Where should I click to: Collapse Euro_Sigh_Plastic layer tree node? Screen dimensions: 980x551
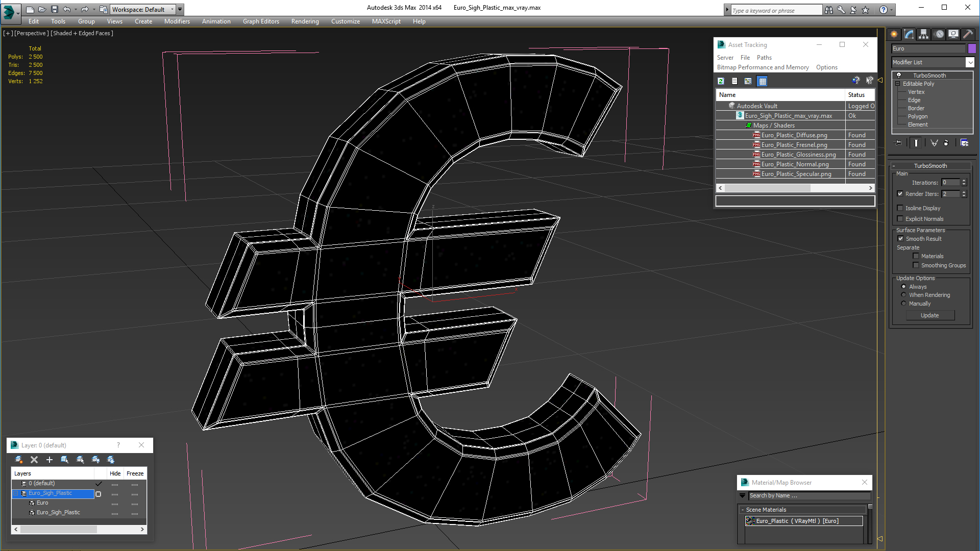click(x=16, y=493)
